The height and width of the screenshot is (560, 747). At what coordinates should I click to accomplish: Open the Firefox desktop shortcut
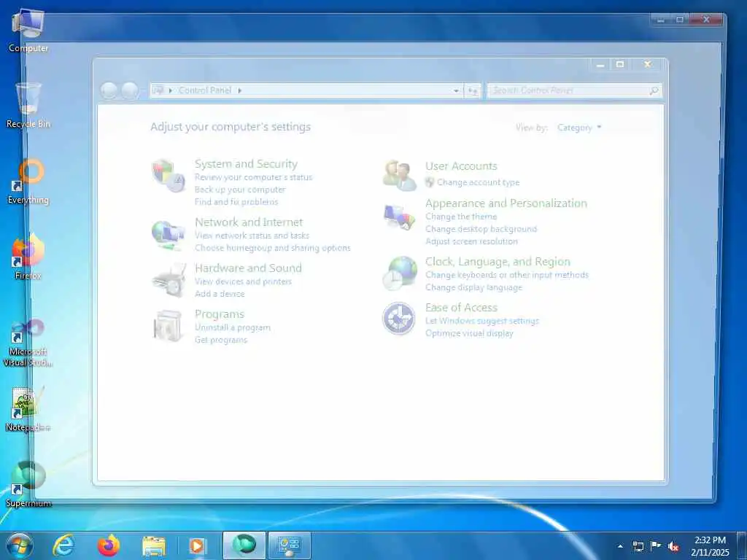point(28,257)
